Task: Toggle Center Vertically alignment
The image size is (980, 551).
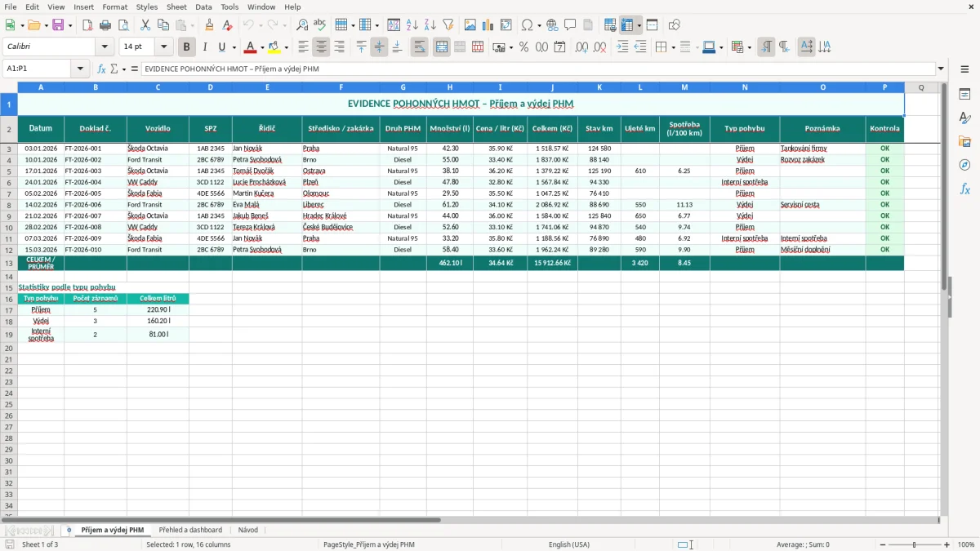Action: [379, 47]
